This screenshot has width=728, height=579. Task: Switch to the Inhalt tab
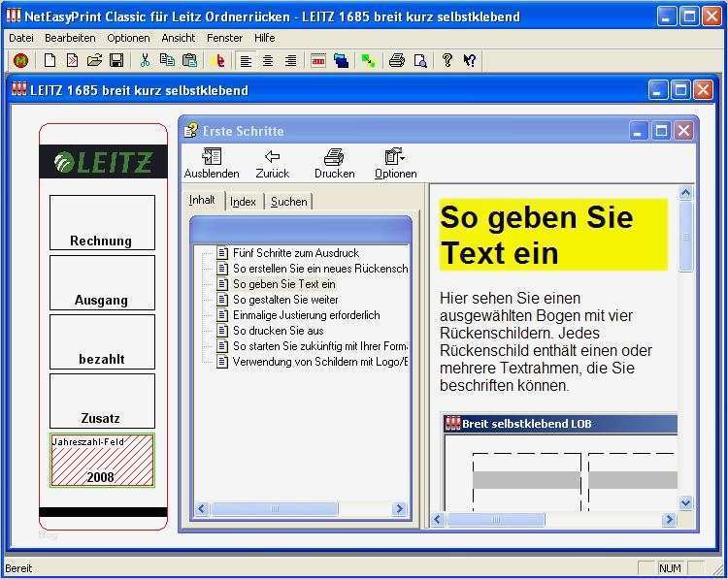(202, 200)
